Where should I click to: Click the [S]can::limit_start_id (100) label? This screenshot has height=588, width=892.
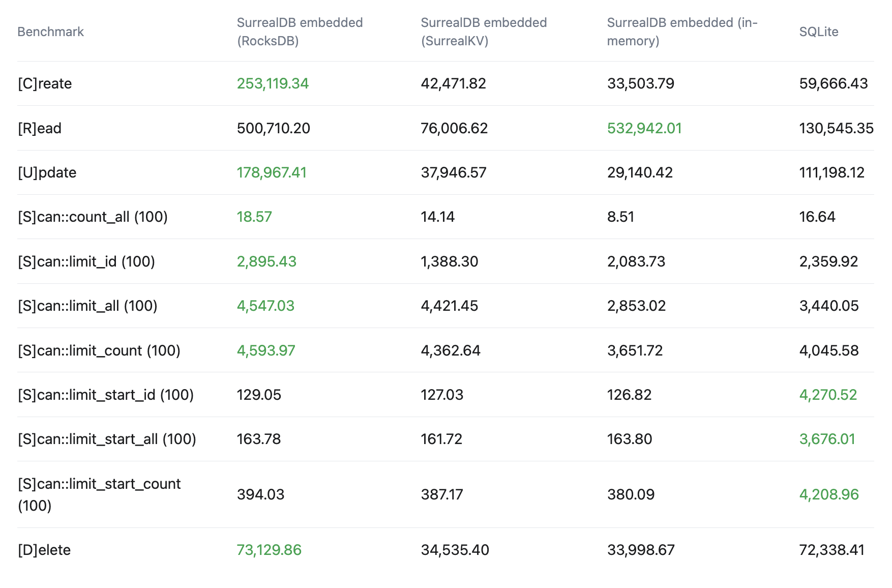106,395
